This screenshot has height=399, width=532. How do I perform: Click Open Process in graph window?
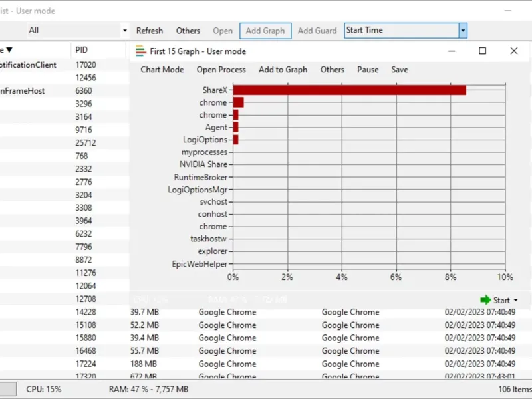(x=221, y=70)
